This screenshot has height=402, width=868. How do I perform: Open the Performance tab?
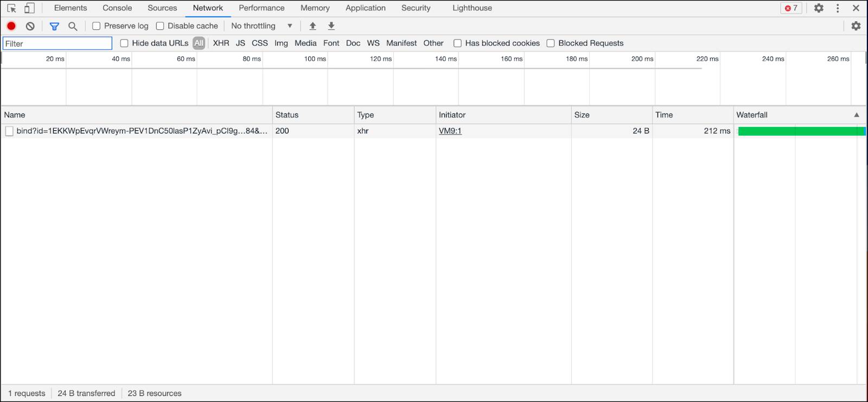point(261,8)
